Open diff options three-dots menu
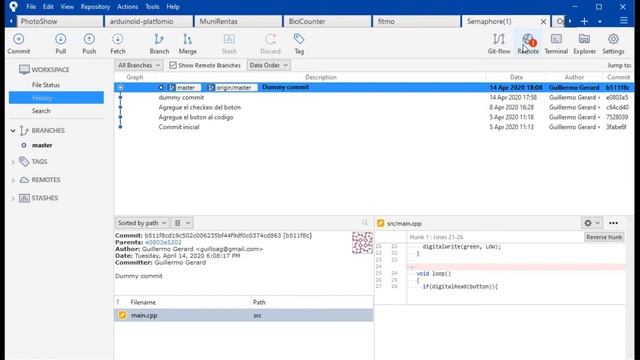640x360 pixels. point(613,223)
